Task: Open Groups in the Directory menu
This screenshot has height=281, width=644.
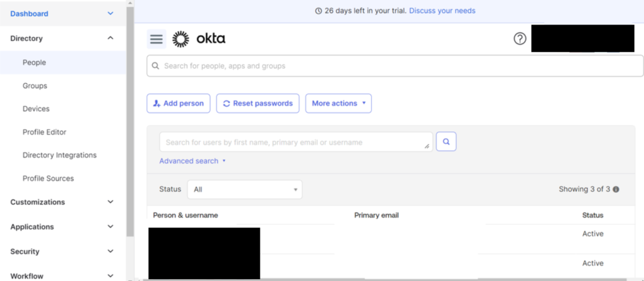Action: point(35,85)
